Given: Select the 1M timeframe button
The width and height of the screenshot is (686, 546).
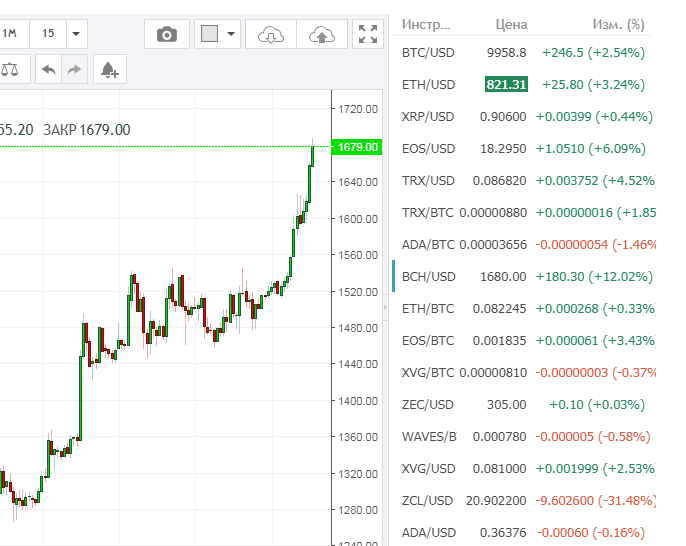Looking at the screenshot, I should point(10,34).
